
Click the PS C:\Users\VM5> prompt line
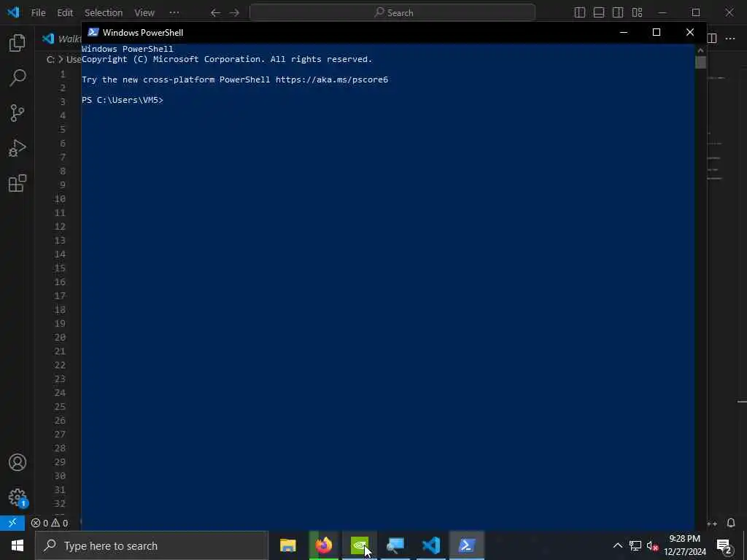[x=123, y=100]
